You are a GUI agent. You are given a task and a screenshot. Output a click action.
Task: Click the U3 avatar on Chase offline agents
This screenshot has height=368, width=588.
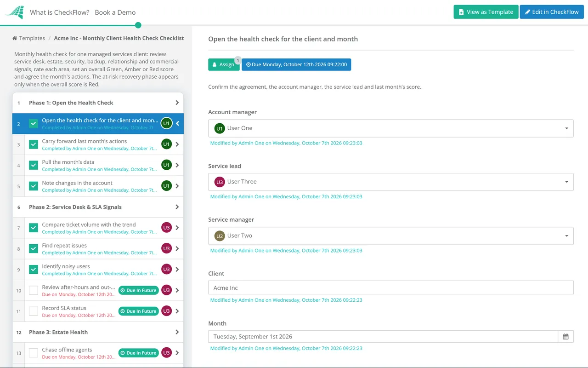pos(166,353)
